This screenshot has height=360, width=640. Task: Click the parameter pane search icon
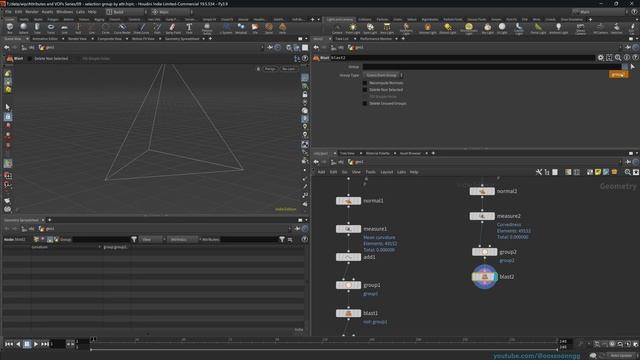pyautogui.click(x=618, y=58)
